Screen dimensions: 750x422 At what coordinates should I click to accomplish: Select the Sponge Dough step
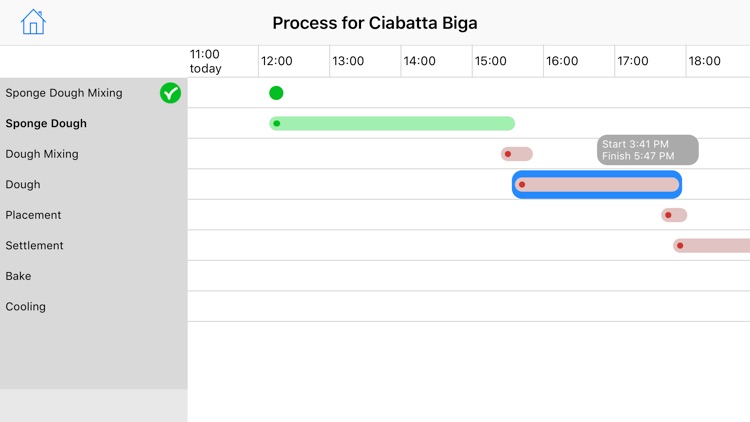click(46, 124)
